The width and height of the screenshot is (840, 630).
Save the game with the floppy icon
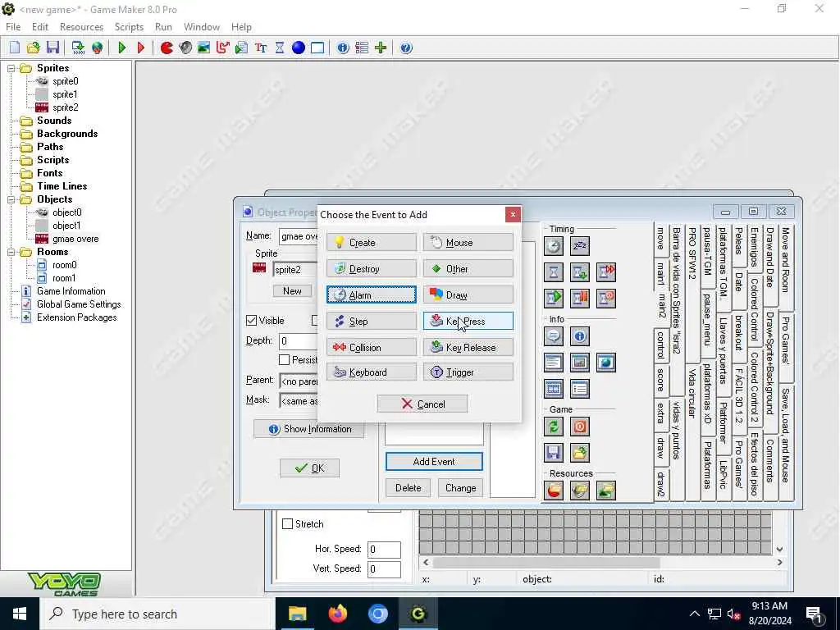52,48
